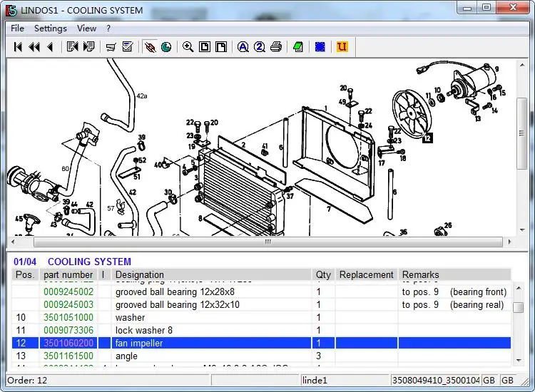
Task: Jump to first page using the bar-arrow icon
Action: (x=18, y=47)
